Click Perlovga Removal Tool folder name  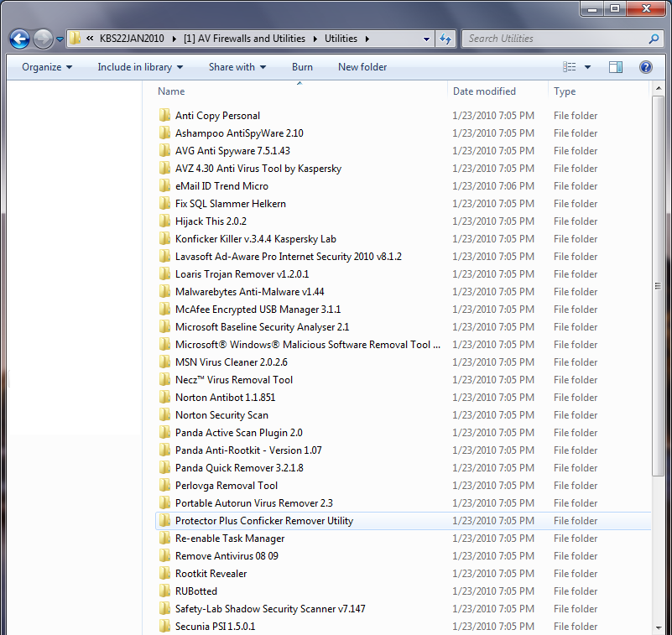click(227, 486)
